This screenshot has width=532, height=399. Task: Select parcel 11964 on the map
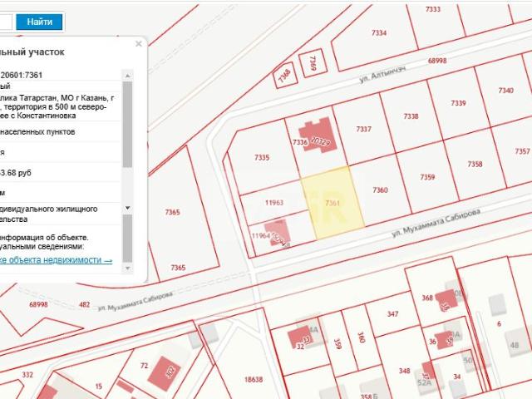point(261,236)
